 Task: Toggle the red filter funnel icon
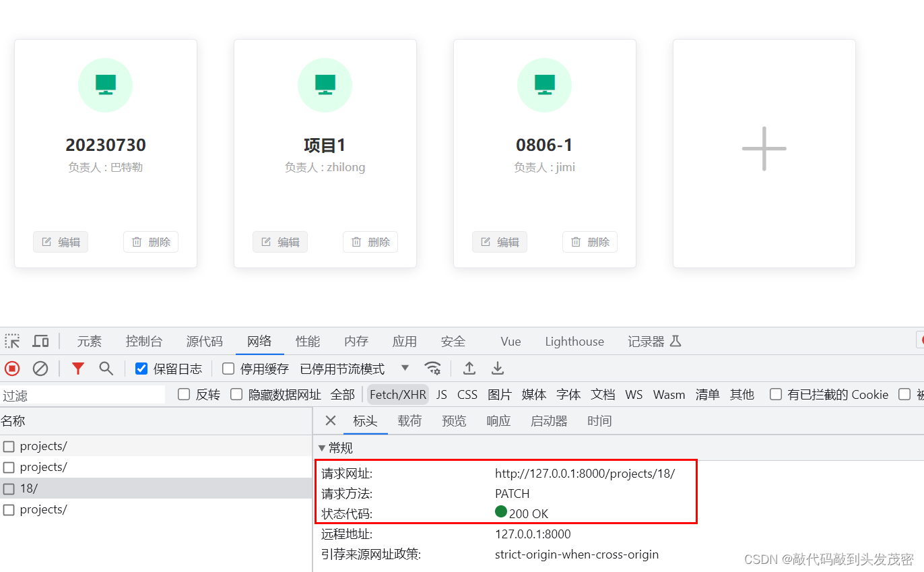point(78,369)
